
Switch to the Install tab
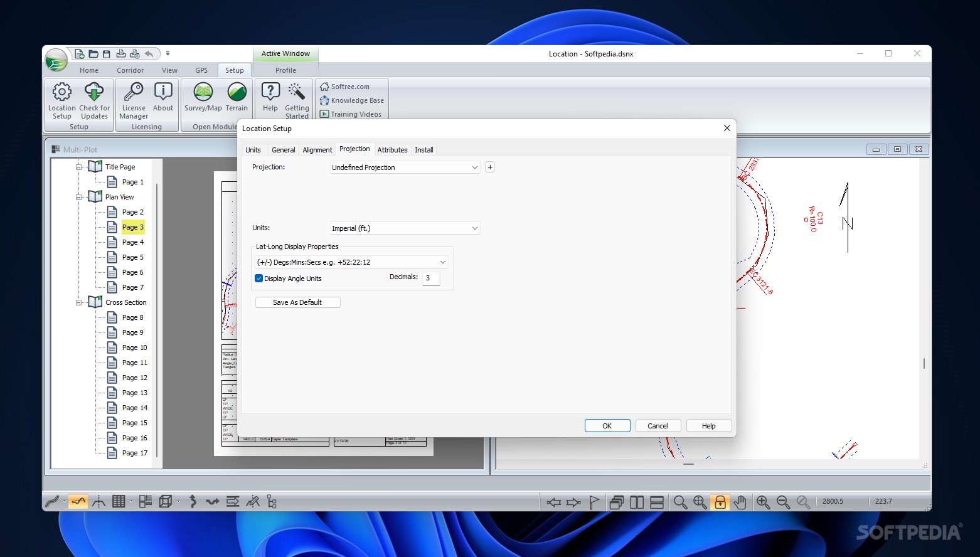click(x=424, y=150)
